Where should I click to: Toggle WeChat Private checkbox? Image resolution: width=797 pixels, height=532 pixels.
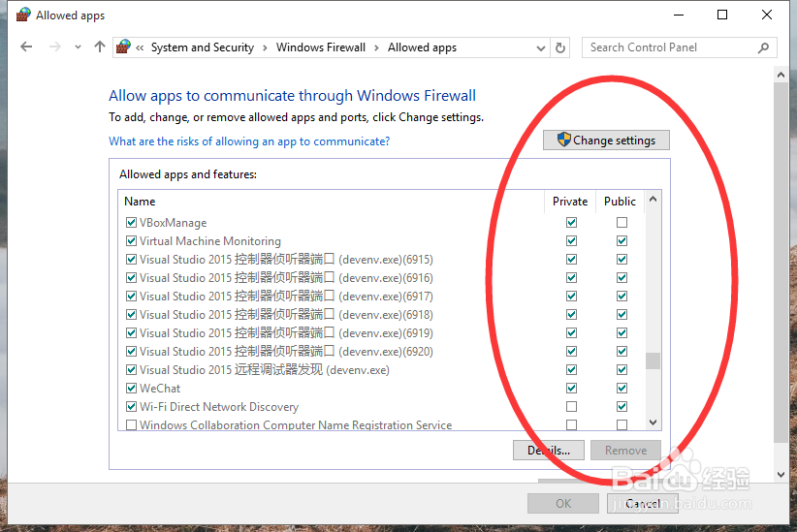tap(571, 389)
